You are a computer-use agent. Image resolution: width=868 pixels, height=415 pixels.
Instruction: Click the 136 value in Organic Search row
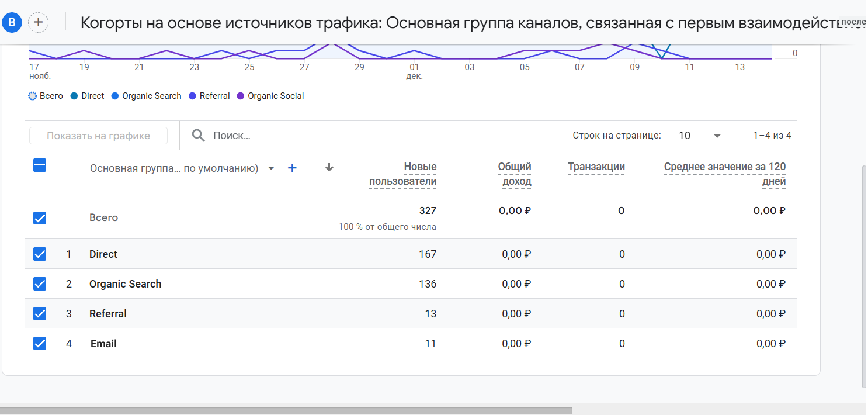click(428, 284)
